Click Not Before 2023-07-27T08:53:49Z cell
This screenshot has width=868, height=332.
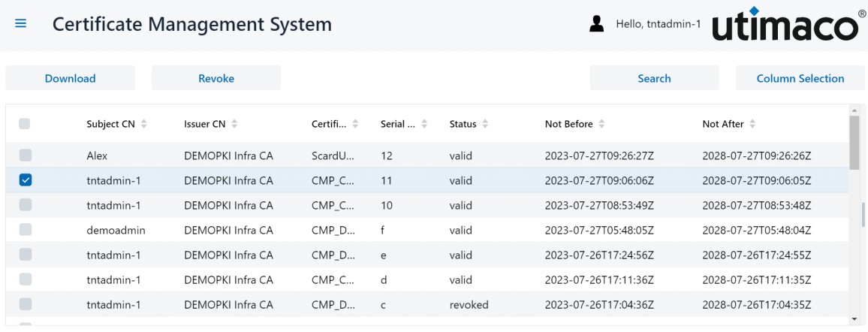599,206
